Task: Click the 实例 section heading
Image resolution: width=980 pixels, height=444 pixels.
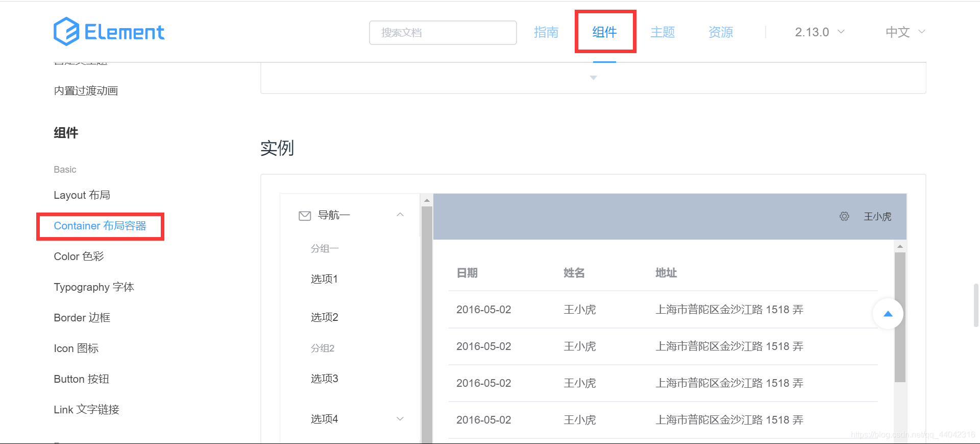Action: point(277,148)
